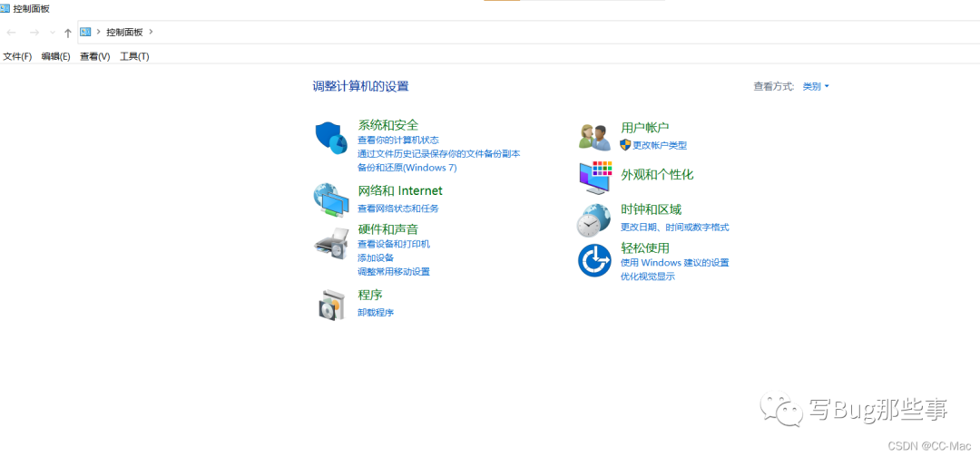Open the 硬件和声音 heading

[388, 229]
